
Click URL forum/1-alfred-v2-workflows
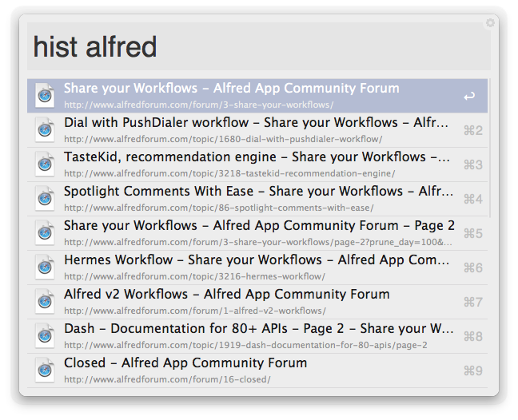coord(195,311)
